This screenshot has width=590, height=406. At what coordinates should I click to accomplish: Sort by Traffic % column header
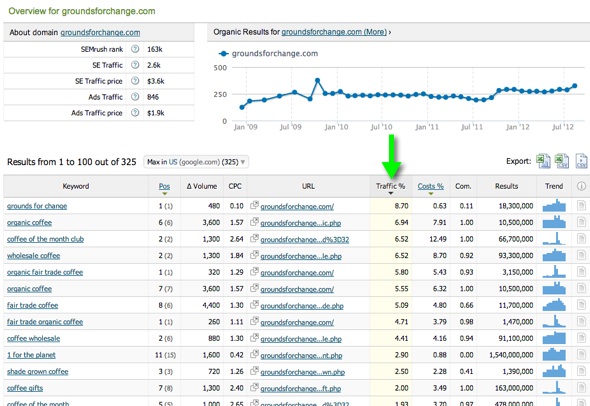pos(391,186)
